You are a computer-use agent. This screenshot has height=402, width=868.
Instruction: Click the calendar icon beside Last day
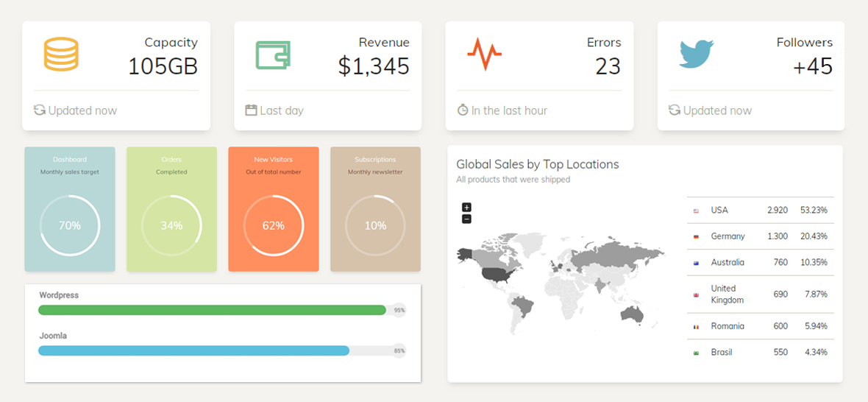click(251, 110)
